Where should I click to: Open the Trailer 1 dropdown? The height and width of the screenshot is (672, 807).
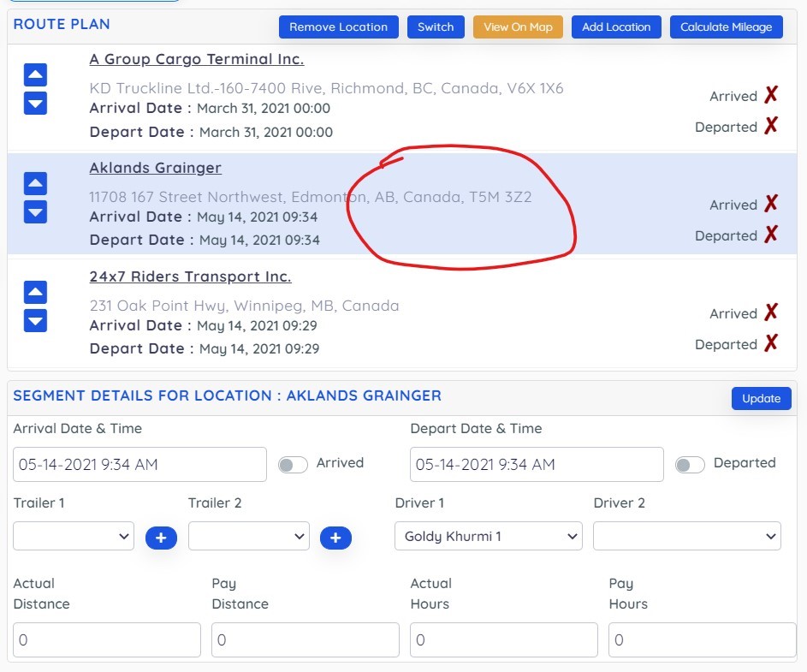(x=74, y=537)
